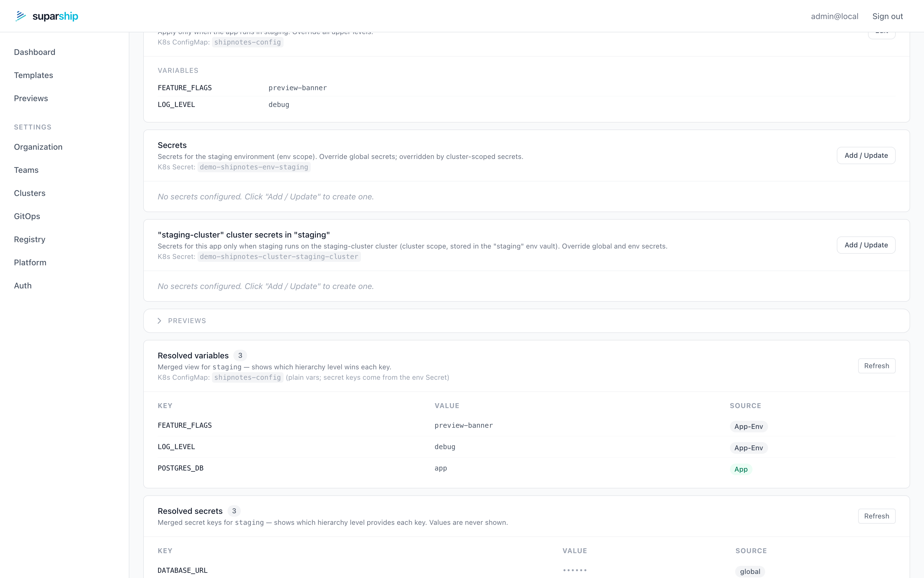Click DATABASE_URL key in Resolved secrets

click(182, 570)
